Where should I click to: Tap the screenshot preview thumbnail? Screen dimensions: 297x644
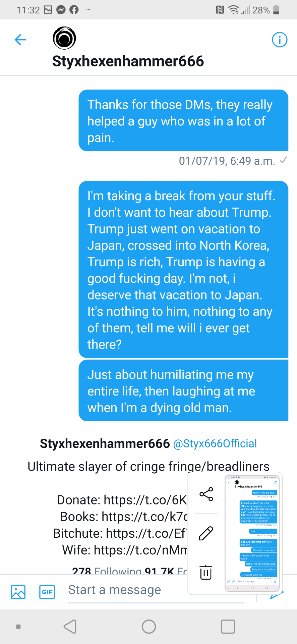coord(252,533)
